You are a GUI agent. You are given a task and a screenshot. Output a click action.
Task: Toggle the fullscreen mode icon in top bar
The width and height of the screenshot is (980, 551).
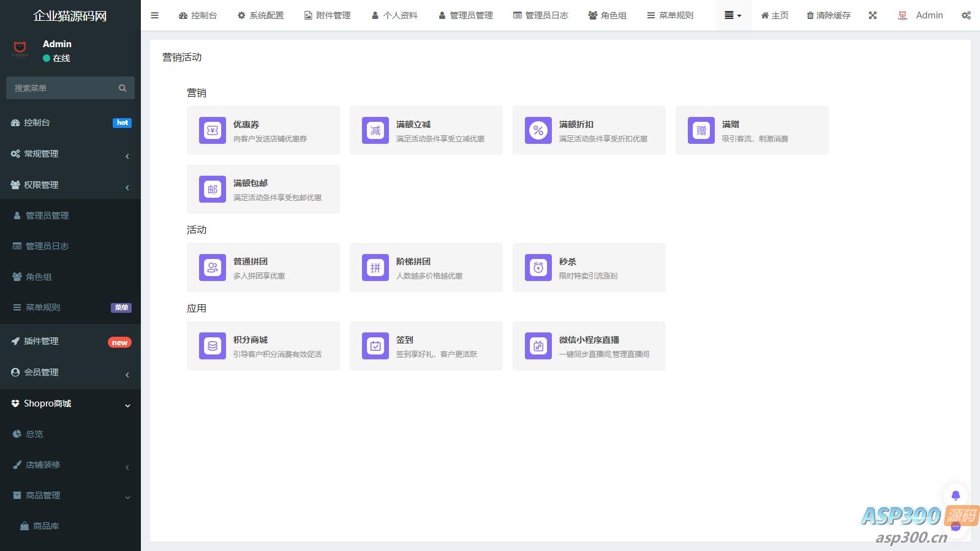click(x=872, y=15)
